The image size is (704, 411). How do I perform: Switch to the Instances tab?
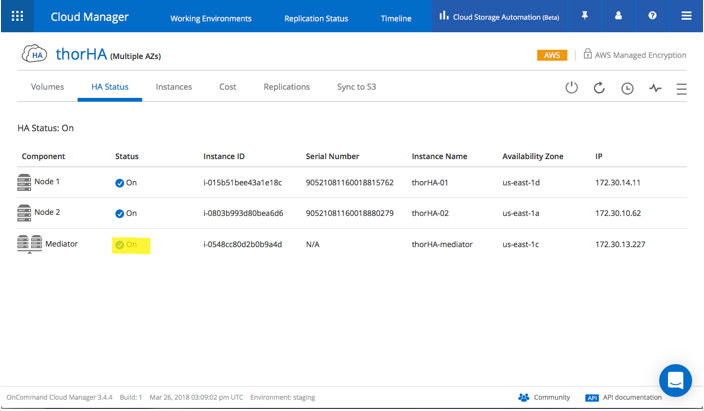click(x=174, y=87)
